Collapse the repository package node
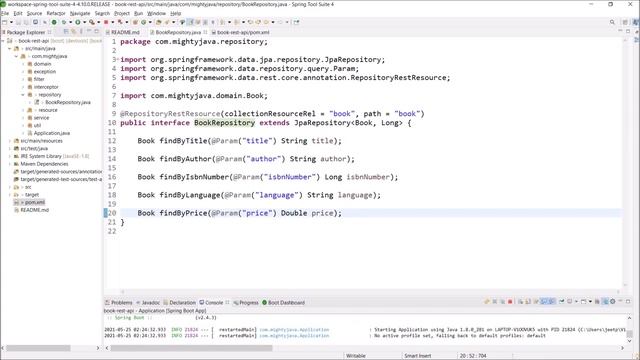 (23, 95)
